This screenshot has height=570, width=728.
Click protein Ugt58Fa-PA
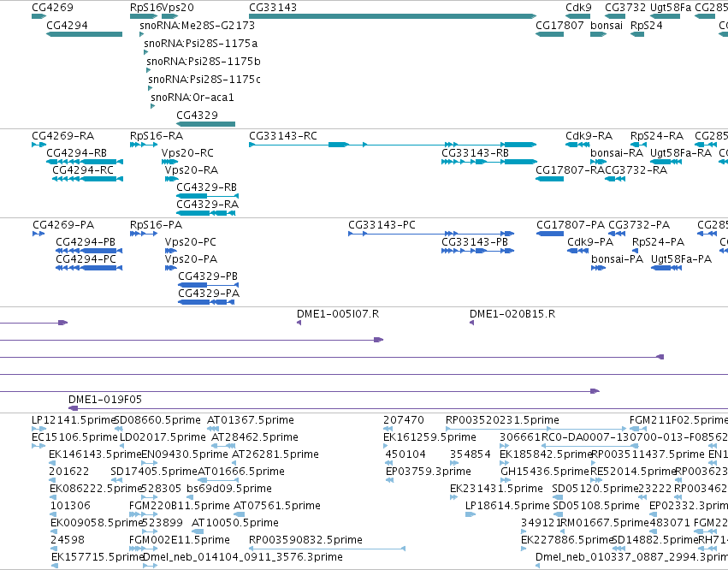pos(666,268)
